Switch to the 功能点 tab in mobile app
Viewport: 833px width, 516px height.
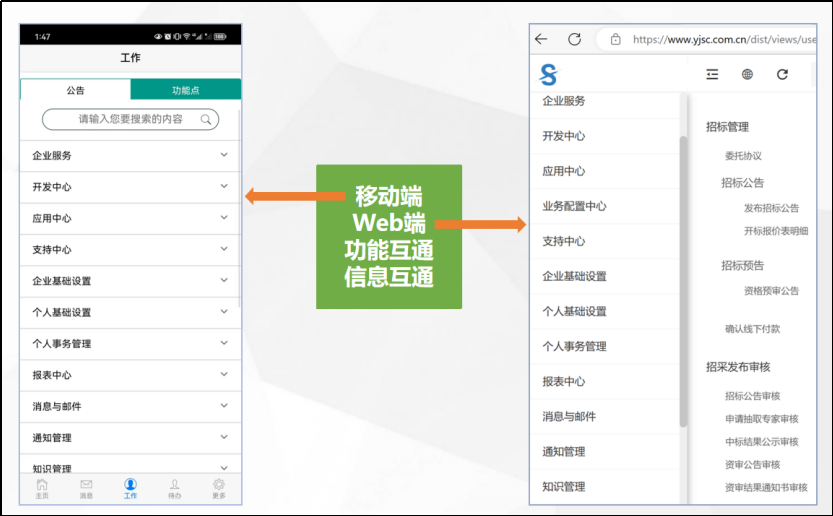[185, 90]
